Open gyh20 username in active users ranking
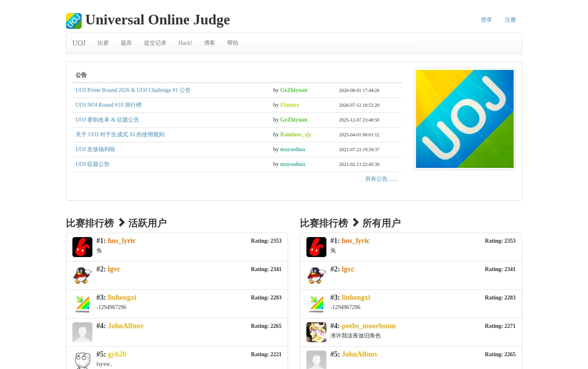Screen dimensions: 588x369 coord(117,354)
